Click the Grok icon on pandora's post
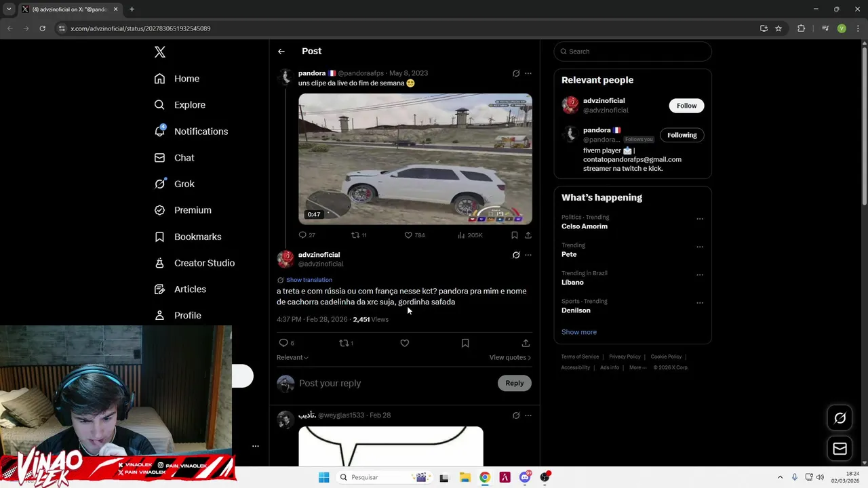The width and height of the screenshot is (868, 488). [x=516, y=73]
